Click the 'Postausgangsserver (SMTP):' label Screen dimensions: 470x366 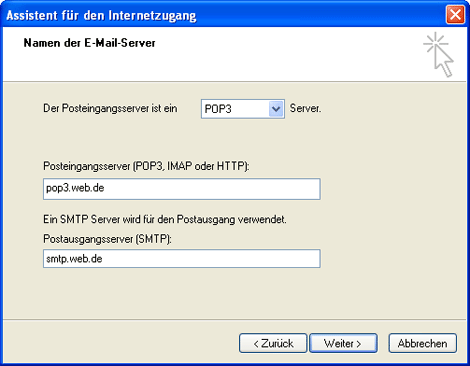107,239
